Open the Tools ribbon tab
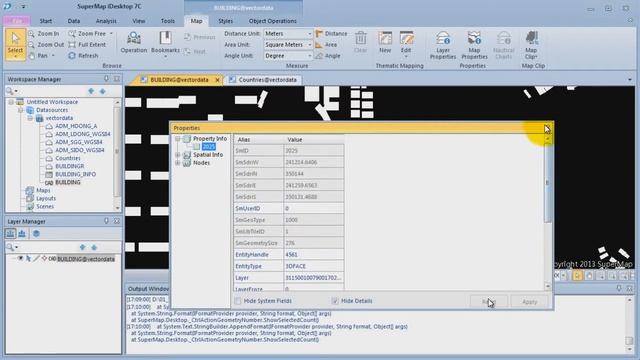 [x=167, y=21]
